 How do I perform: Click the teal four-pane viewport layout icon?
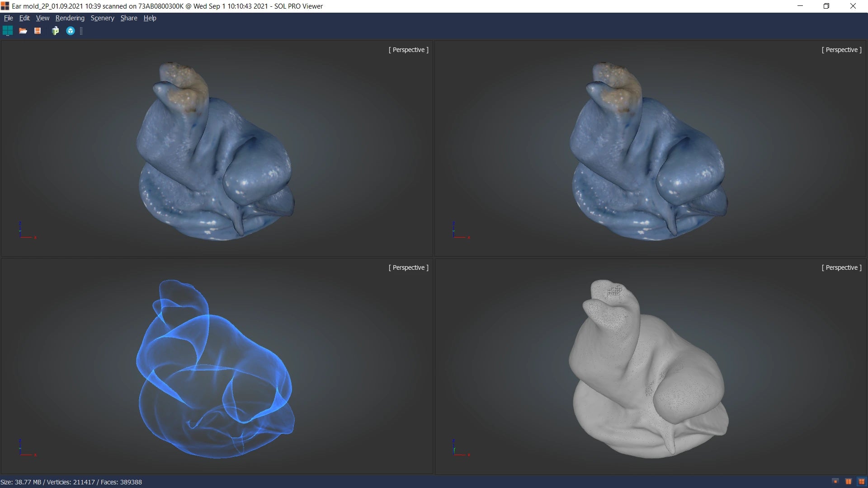8,31
